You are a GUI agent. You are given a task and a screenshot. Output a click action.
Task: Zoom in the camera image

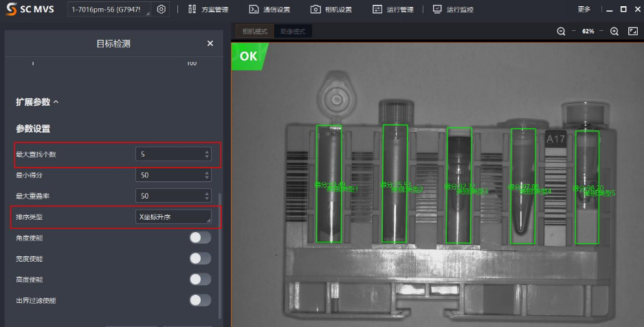614,32
